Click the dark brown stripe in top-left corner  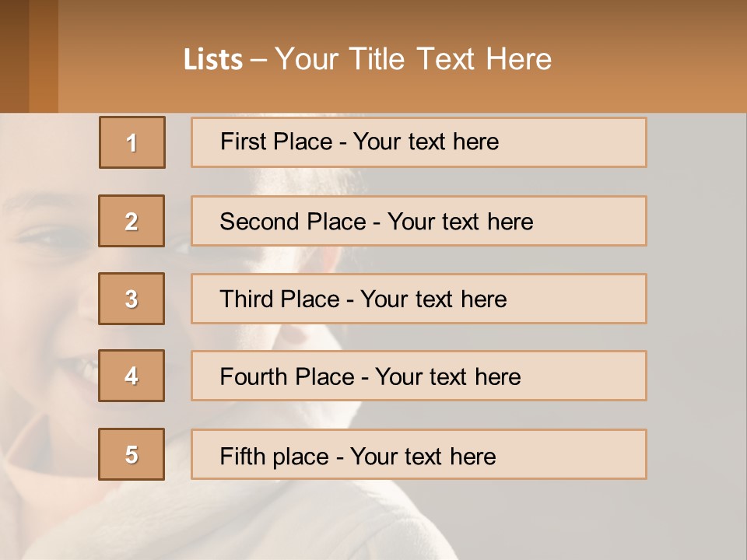pyautogui.click(x=14, y=56)
